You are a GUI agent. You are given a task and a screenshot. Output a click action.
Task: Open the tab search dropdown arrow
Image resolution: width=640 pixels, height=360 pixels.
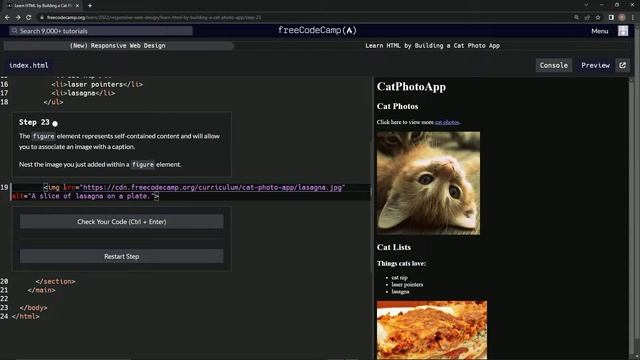(586, 5)
